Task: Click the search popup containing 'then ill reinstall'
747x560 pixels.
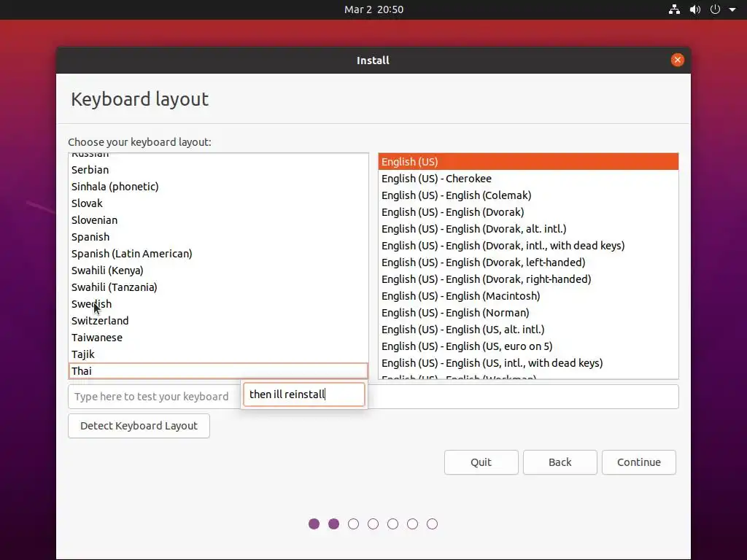Action: (x=304, y=394)
